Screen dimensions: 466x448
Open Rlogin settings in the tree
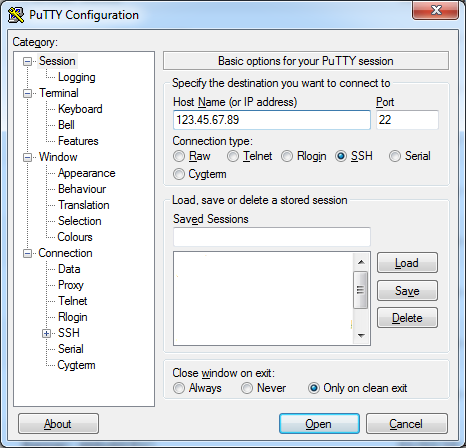pyautogui.click(x=73, y=317)
